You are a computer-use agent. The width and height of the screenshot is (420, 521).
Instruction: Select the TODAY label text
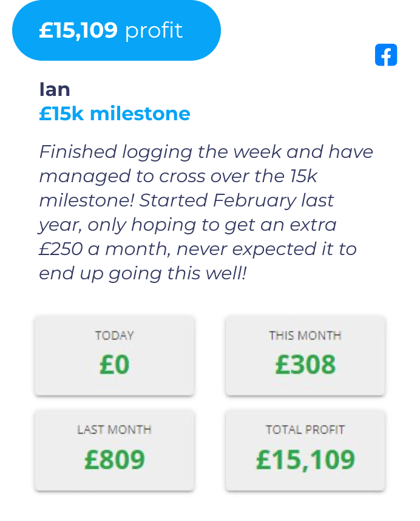point(114,335)
